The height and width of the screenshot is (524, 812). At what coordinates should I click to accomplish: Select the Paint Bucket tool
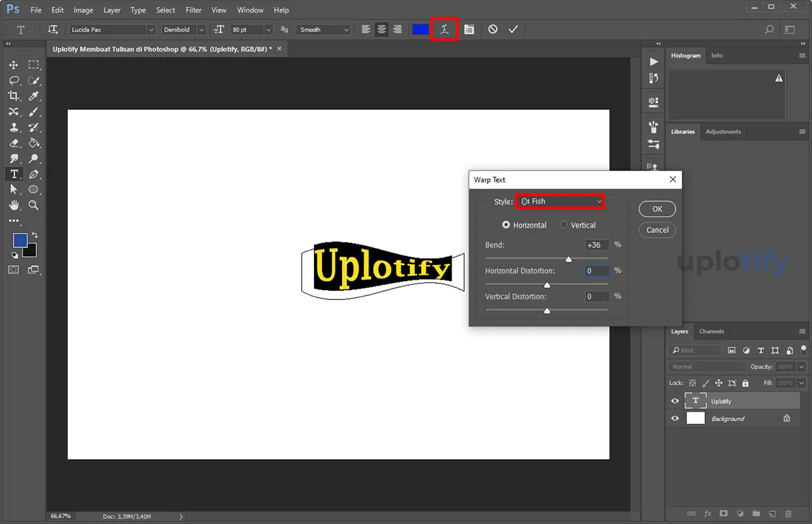(34, 143)
